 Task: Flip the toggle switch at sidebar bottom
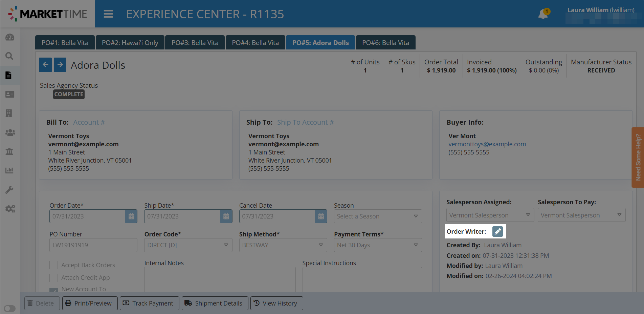click(10, 308)
